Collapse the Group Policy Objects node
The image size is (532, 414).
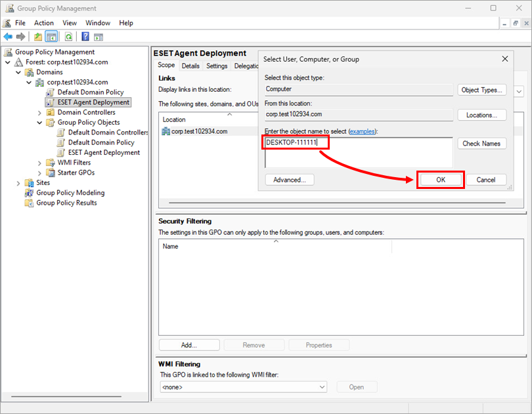39,122
